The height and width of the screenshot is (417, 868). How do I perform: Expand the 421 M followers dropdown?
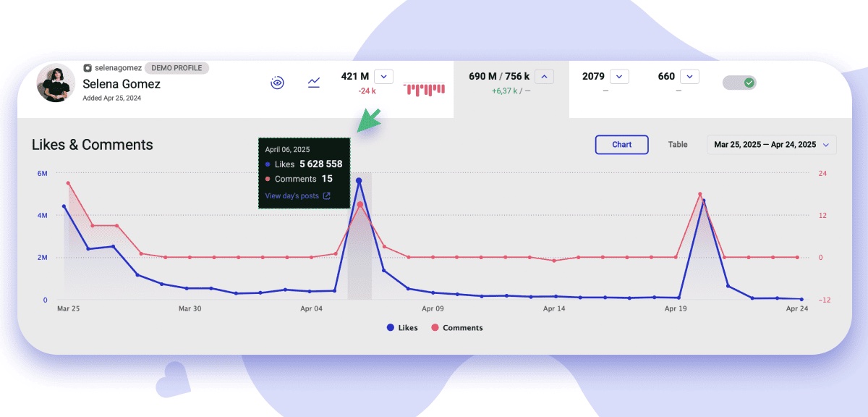click(384, 76)
